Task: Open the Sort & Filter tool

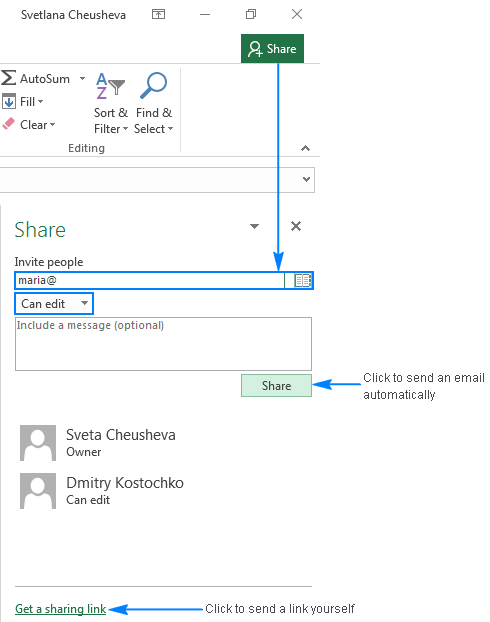Action: pyautogui.click(x=111, y=104)
